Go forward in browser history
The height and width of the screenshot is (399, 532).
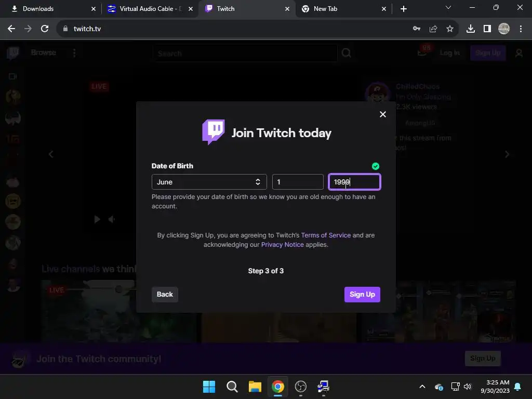(x=28, y=29)
